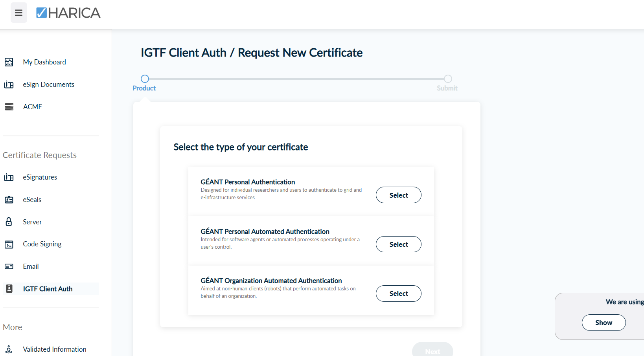Select GÉANT Personal Authentication certificate
Image resolution: width=644 pixels, height=356 pixels.
pos(399,195)
